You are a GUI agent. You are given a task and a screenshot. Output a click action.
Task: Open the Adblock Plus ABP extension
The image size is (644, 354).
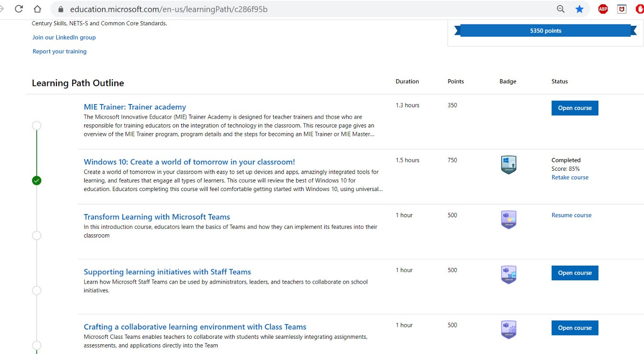click(x=603, y=9)
